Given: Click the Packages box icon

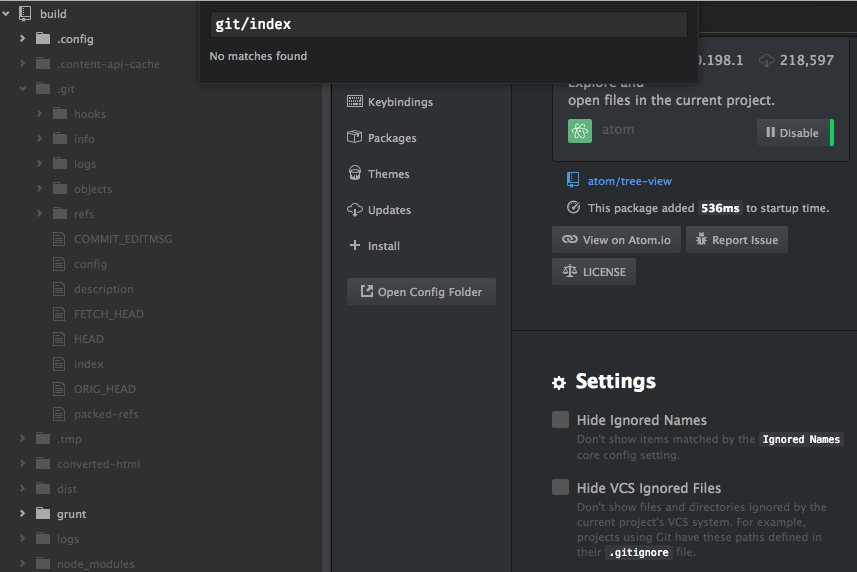Looking at the screenshot, I should pyautogui.click(x=355, y=137).
